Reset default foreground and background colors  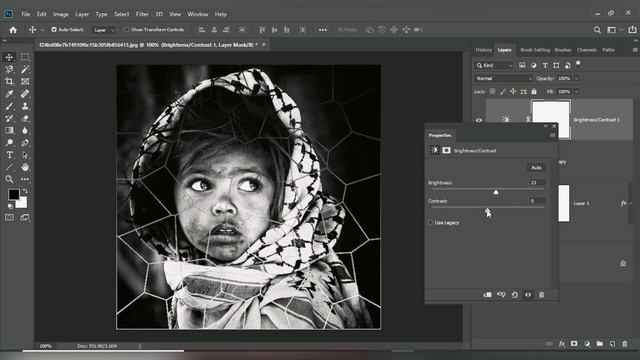(x=10, y=206)
